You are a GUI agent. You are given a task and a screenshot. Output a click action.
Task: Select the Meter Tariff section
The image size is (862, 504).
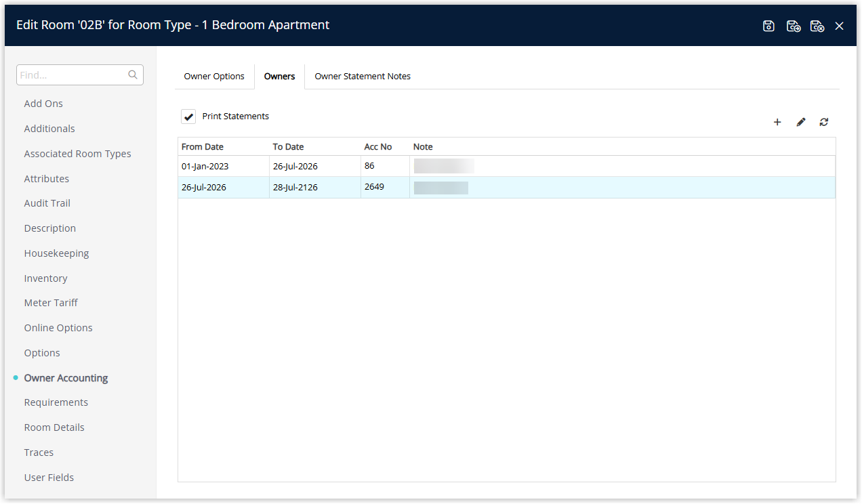point(51,303)
